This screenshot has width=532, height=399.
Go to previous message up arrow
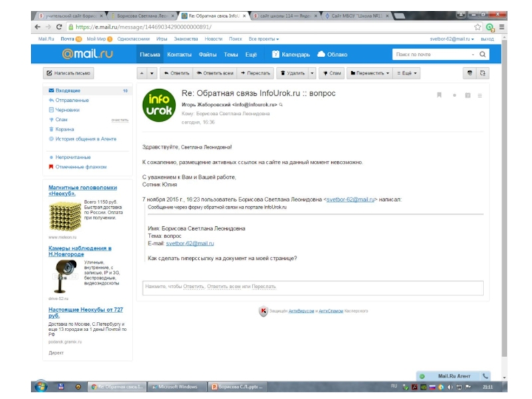(142, 73)
